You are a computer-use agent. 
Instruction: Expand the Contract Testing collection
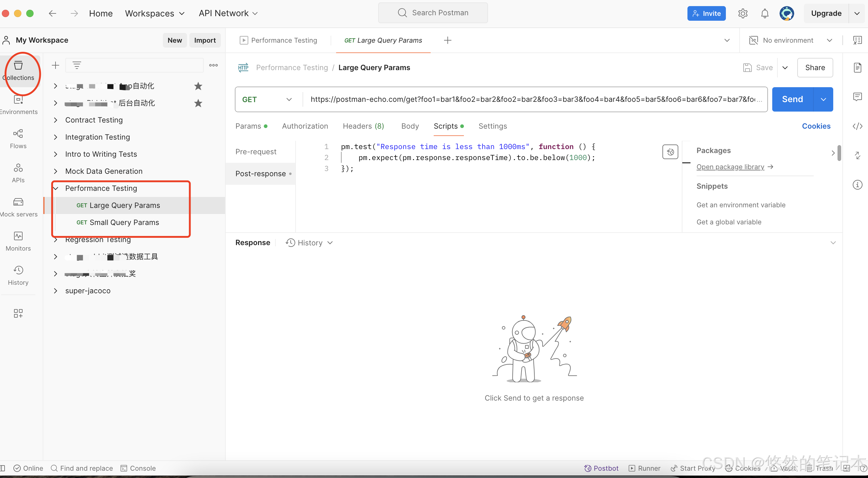click(56, 120)
